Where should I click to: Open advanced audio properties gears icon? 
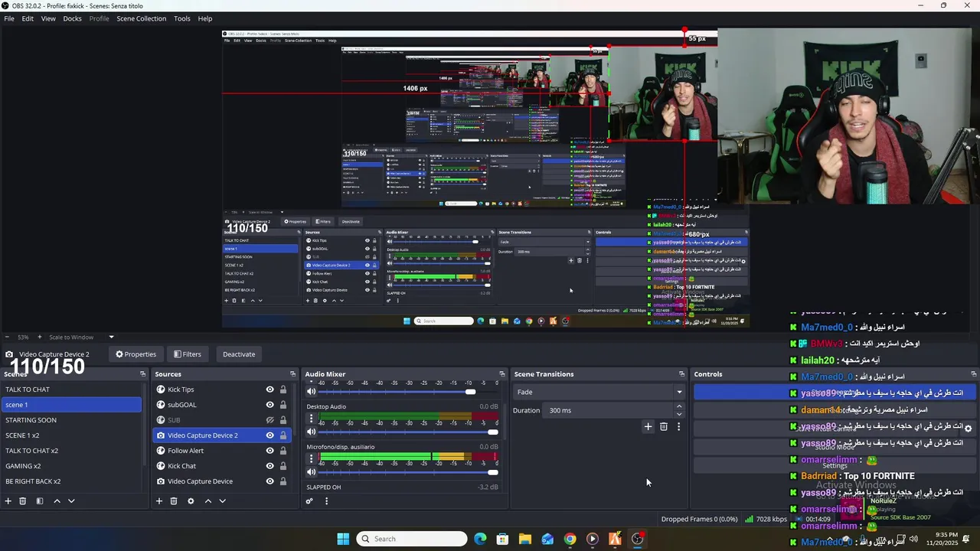coord(309,501)
